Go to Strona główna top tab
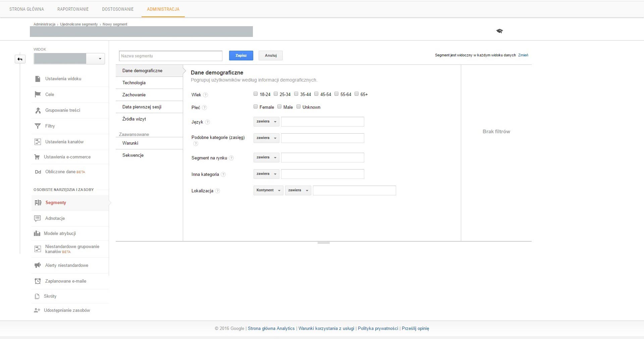This screenshot has height=339, width=644. click(26, 9)
